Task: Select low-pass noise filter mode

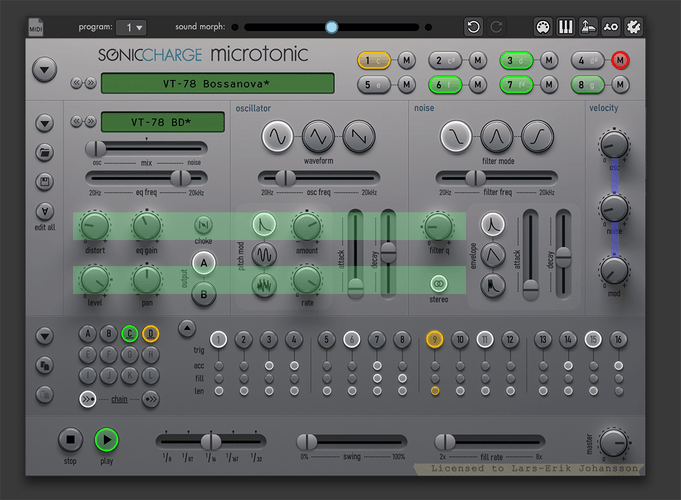Action: pyautogui.click(x=456, y=137)
